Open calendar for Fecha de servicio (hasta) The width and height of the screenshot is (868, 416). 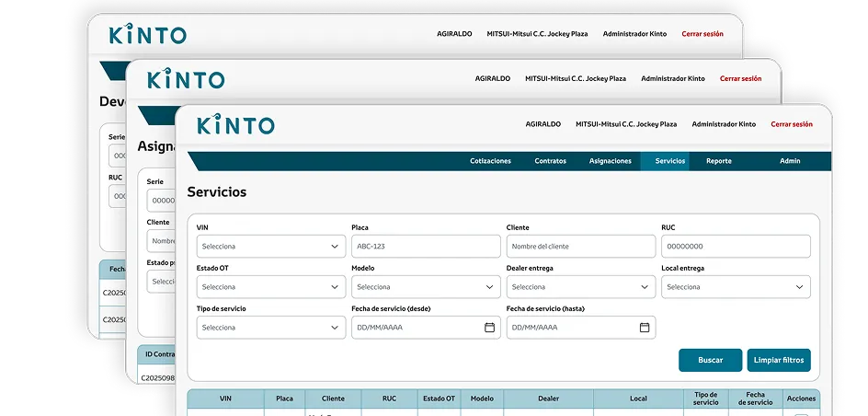[645, 328]
